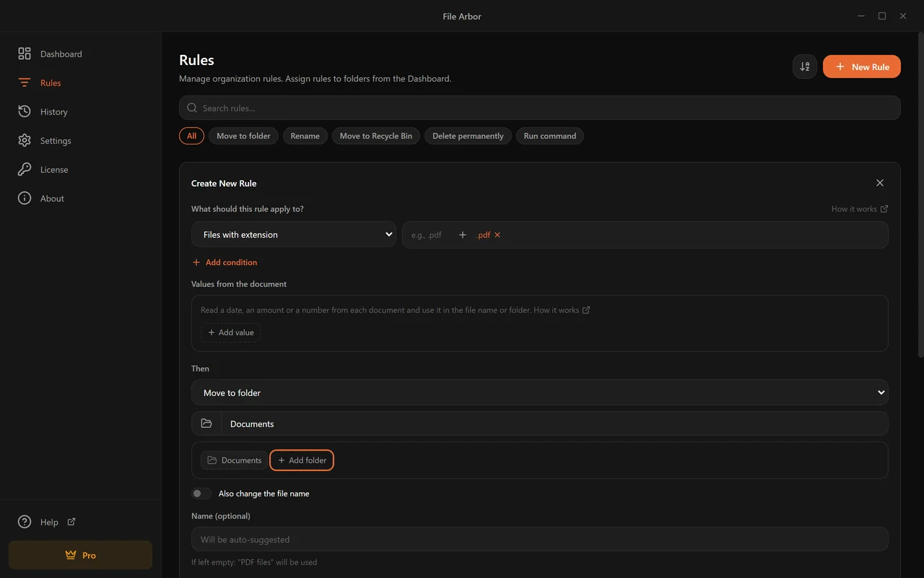Image resolution: width=924 pixels, height=578 pixels.
Task: Click the plus icon to add extension
Action: click(x=463, y=235)
